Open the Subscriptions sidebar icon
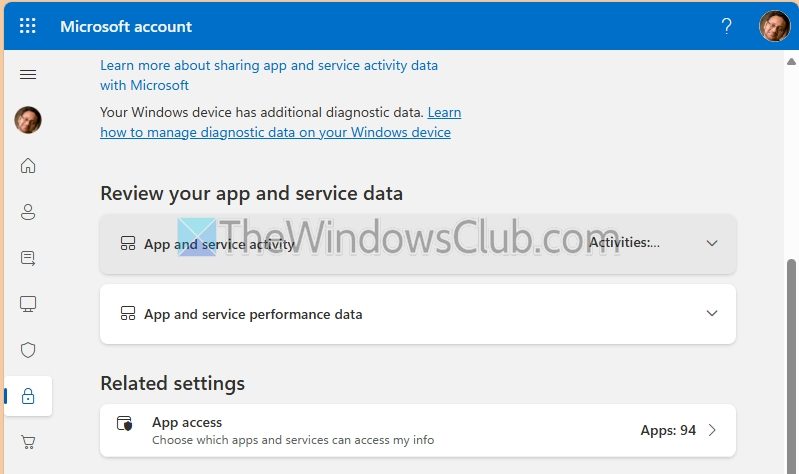The image size is (799, 474). coord(28,258)
